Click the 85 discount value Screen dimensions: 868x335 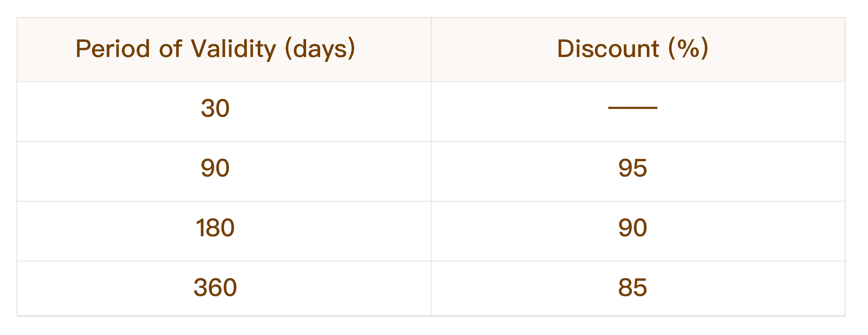632,287
